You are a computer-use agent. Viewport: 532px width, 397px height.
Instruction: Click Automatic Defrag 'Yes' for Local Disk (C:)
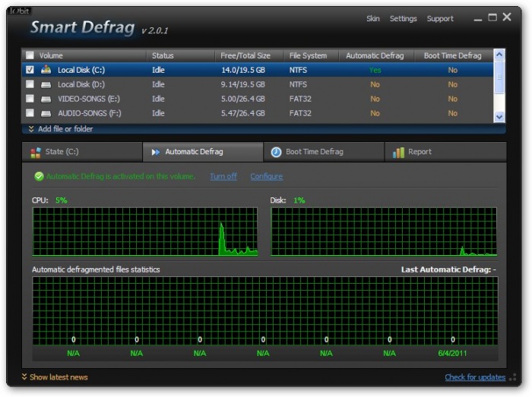click(375, 70)
